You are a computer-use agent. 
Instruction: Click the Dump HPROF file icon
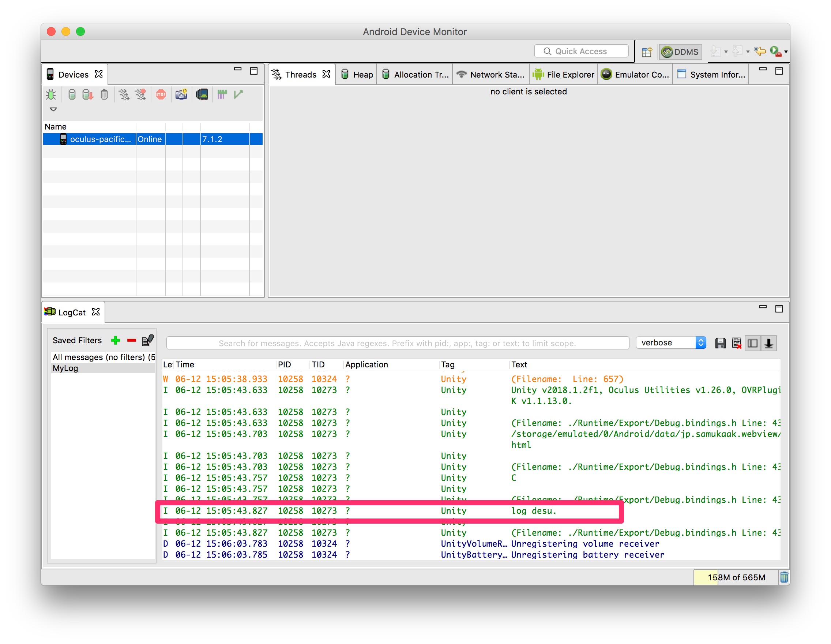coord(87,94)
